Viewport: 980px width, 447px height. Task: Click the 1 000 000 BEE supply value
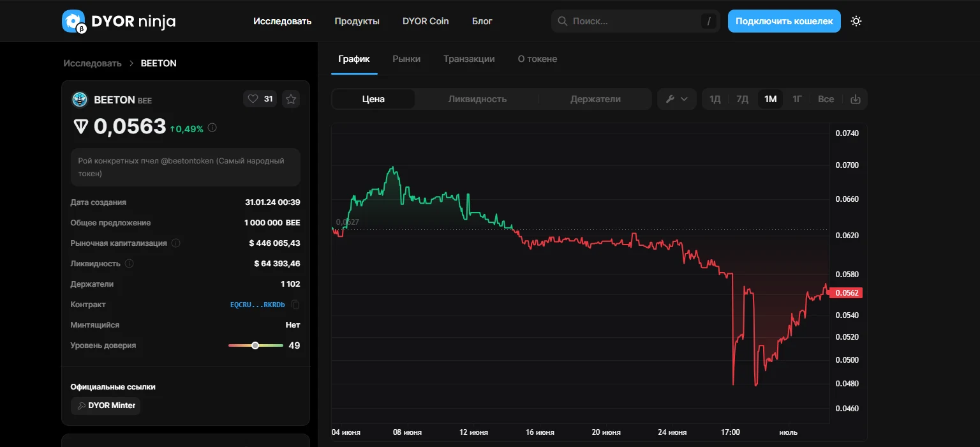(272, 223)
